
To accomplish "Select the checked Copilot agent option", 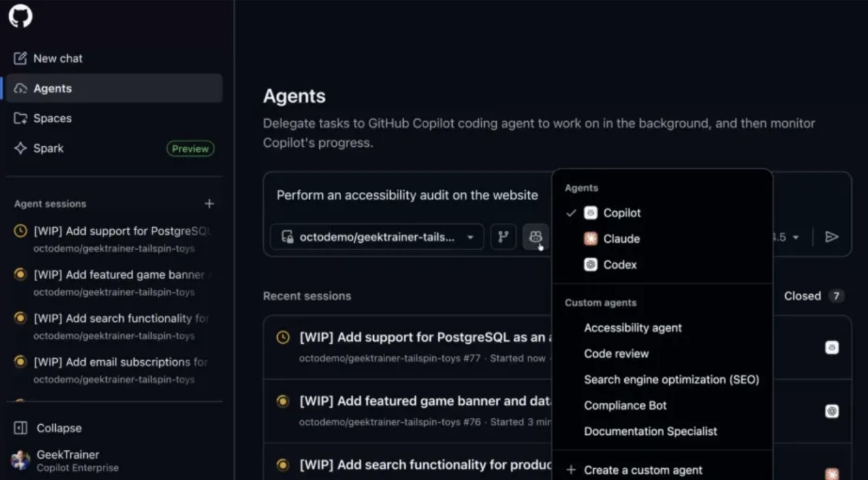I will [622, 213].
